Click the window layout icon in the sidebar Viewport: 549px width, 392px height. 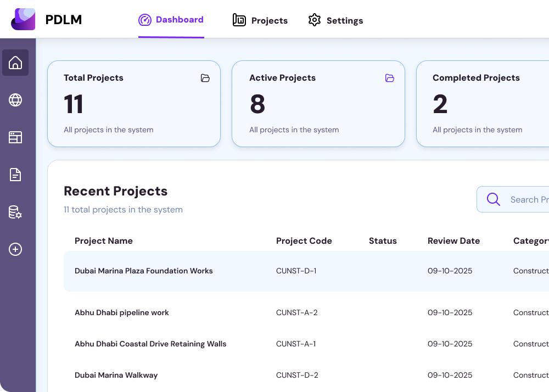point(15,137)
